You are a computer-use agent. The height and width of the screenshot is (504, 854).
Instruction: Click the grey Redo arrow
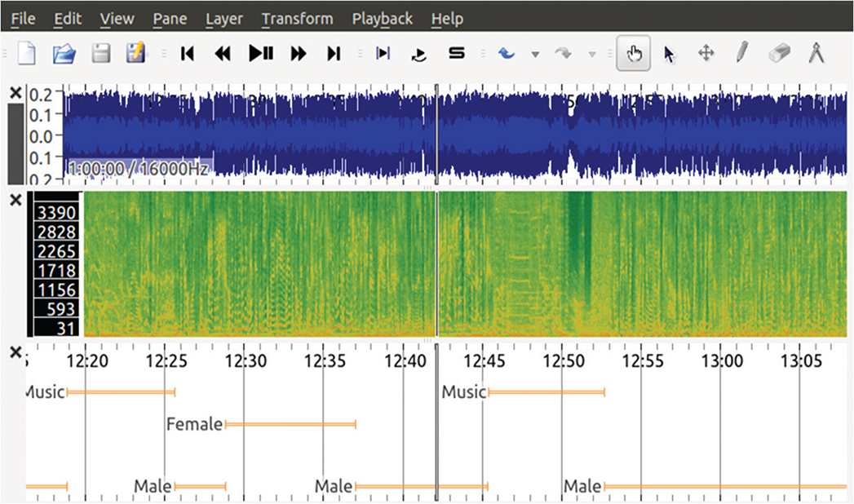click(563, 53)
